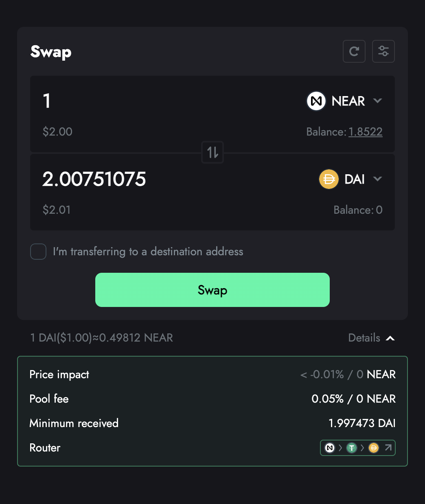The width and height of the screenshot is (425, 504).
Task: Expand the DAI token dropdown chevron
Action: [378, 179]
